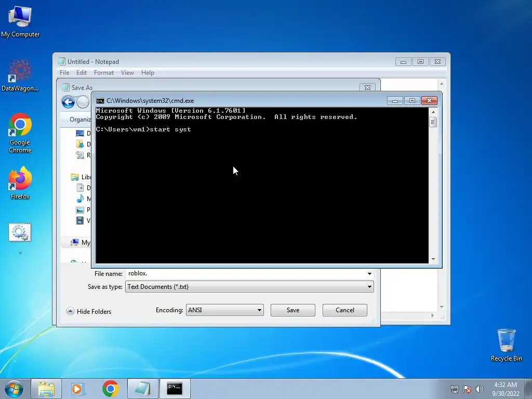
Task: Open the Notepad Help menu
Action: 148,73
